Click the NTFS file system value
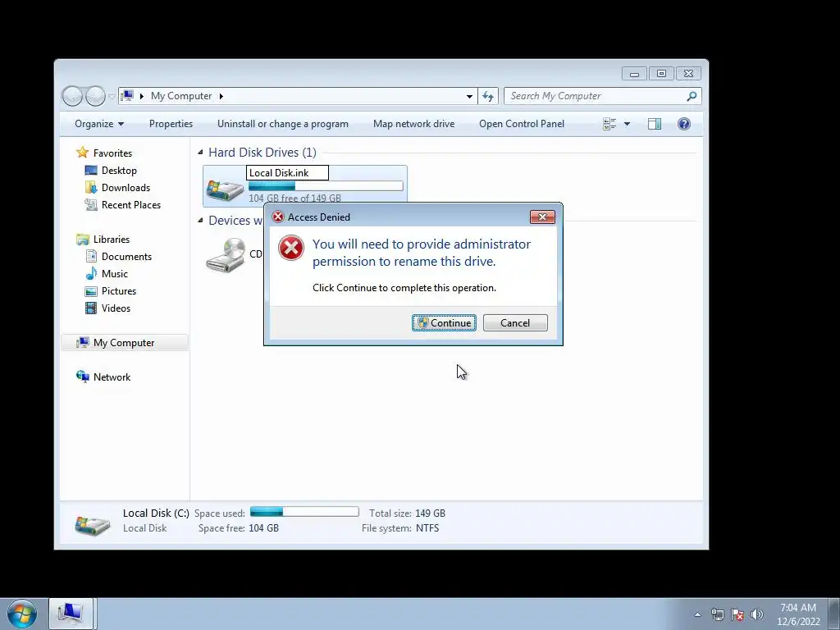 (x=427, y=528)
